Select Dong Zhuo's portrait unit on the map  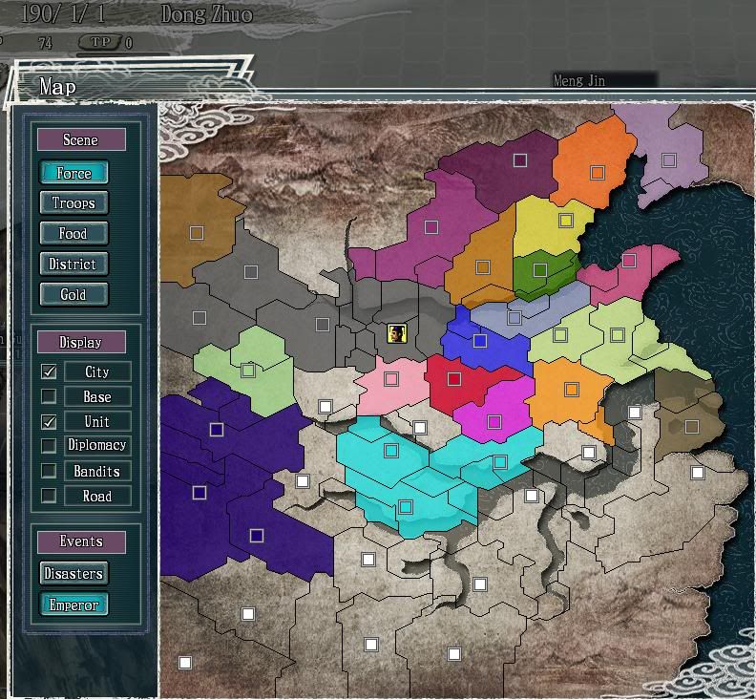coord(397,333)
